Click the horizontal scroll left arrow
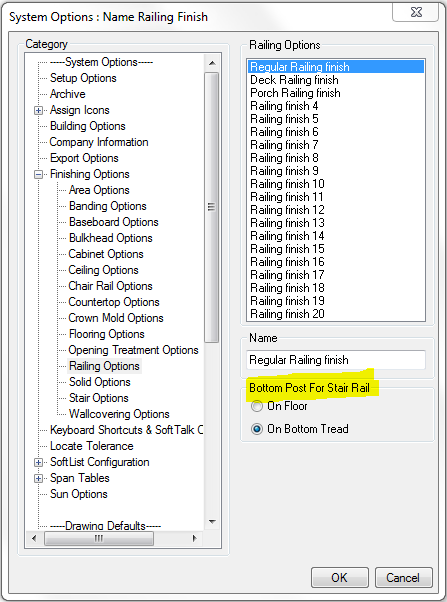The width and height of the screenshot is (447, 602). tap(34, 538)
